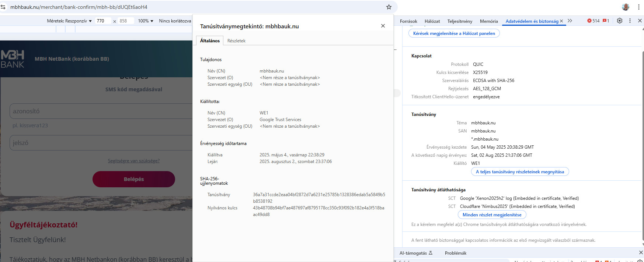
Task: Select the Adatvédelem és biztonság tab
Action: (x=532, y=21)
